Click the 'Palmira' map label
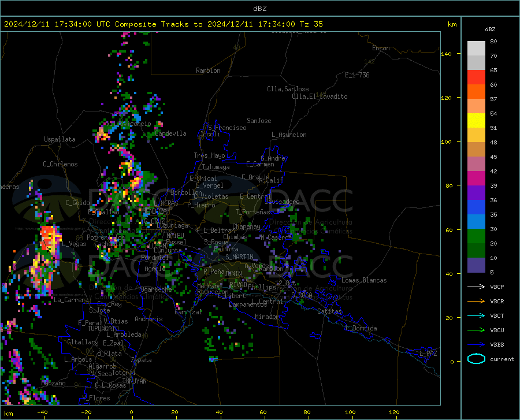 click(226, 249)
